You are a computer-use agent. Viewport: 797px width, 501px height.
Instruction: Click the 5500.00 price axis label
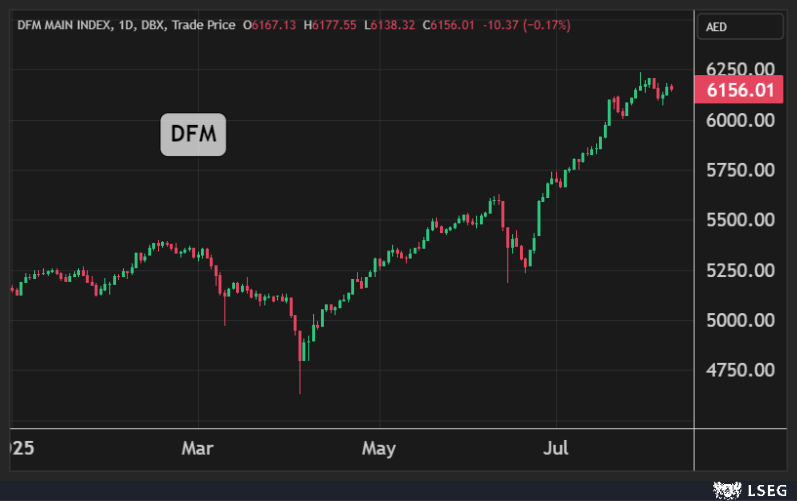tap(740, 220)
